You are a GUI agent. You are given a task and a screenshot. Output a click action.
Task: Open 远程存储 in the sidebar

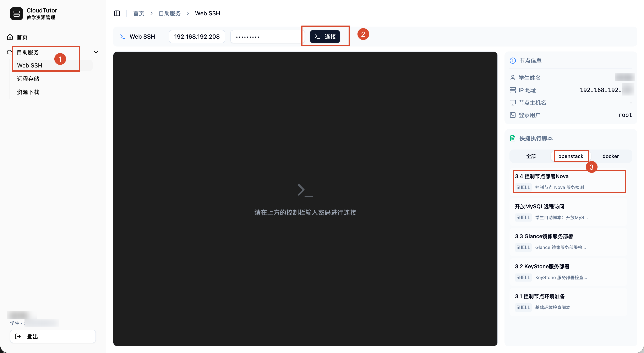(28, 79)
